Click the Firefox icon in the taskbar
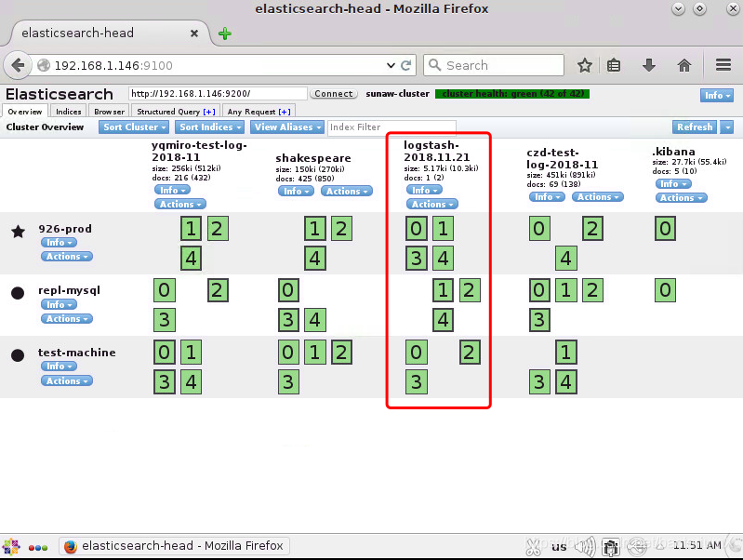 71,546
